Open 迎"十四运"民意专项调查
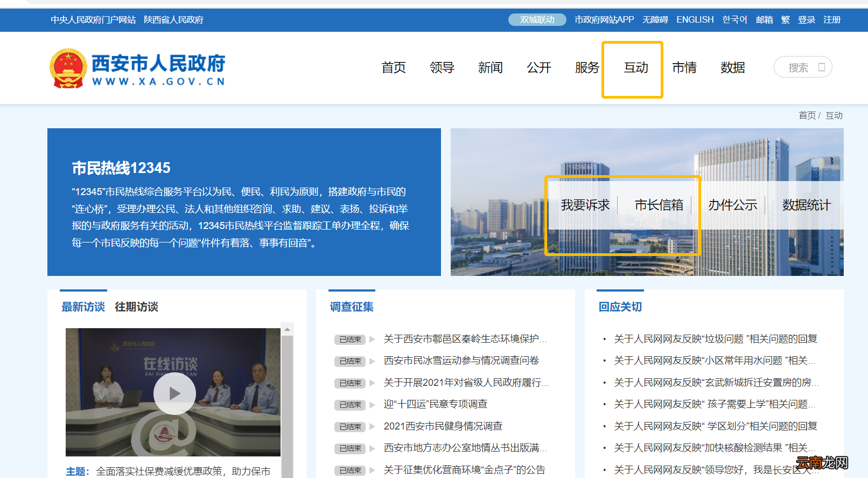This screenshot has width=868, height=478. (x=436, y=404)
